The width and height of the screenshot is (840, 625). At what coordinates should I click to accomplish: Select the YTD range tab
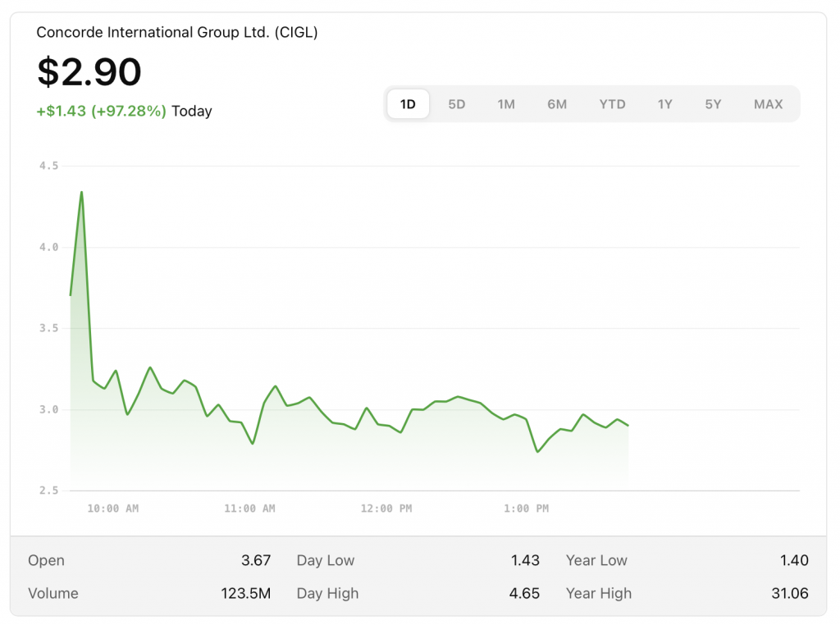612,104
